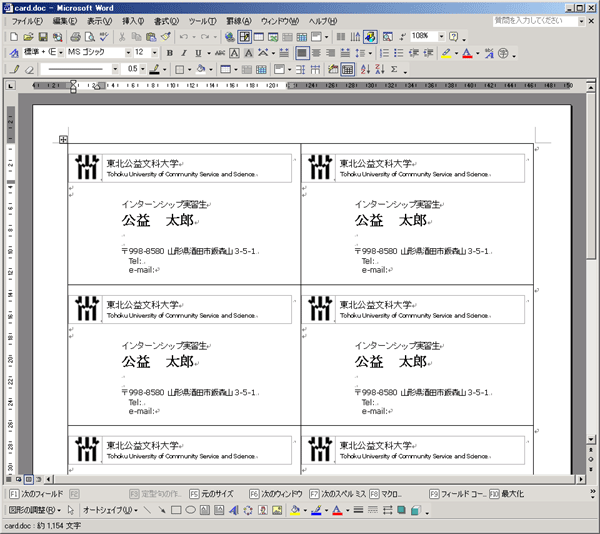Viewport: 600px width, 534px height.
Task: Toggle character border button
Action: pyautogui.click(x=234, y=53)
